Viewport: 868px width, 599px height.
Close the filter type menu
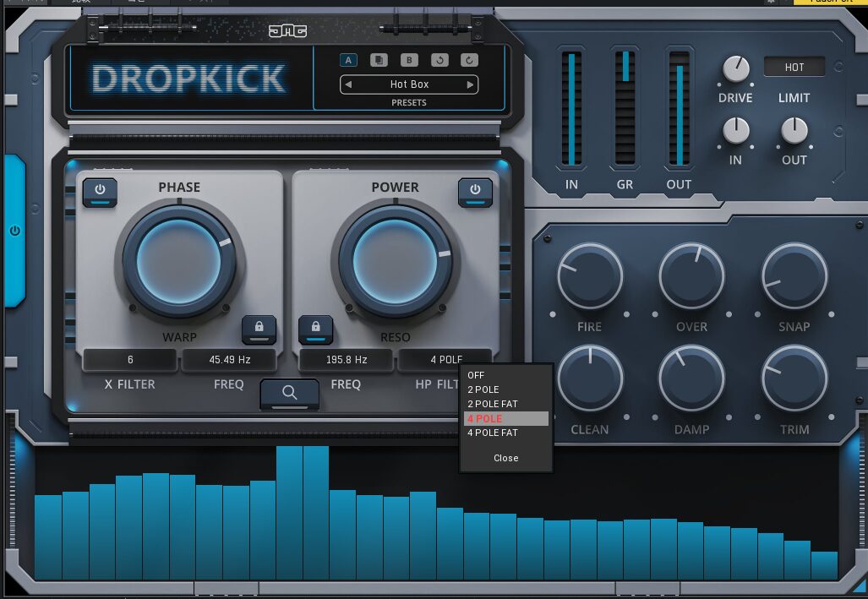[506, 458]
